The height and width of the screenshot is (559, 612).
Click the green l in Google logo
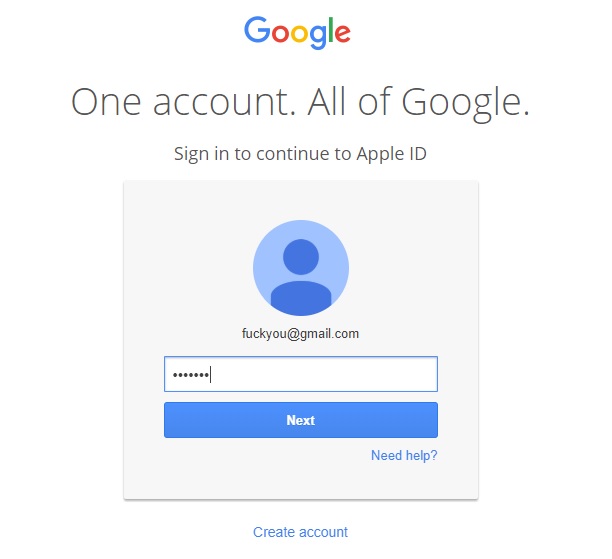[x=331, y=29]
